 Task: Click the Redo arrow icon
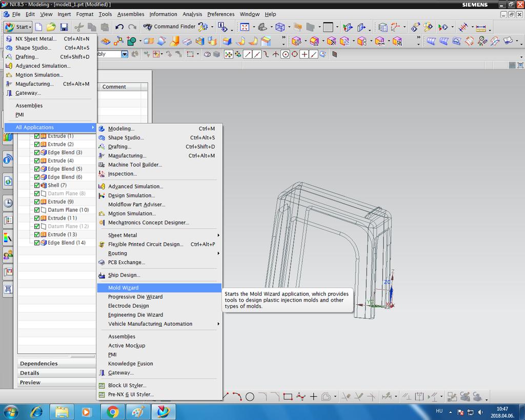132,27
